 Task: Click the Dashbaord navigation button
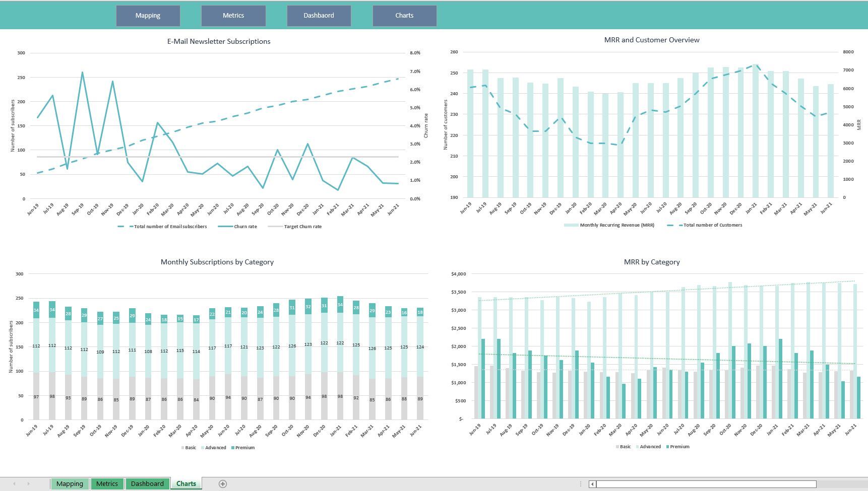click(319, 16)
